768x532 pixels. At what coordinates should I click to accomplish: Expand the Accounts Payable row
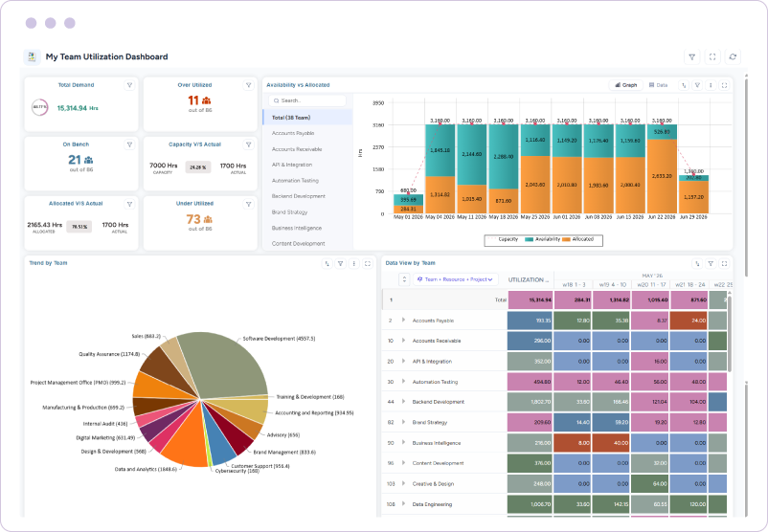403,321
